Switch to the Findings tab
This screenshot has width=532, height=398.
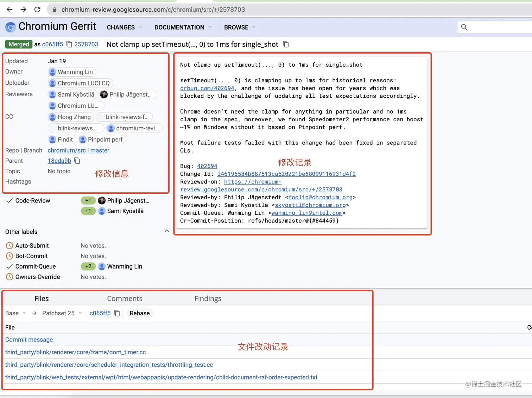pos(208,298)
